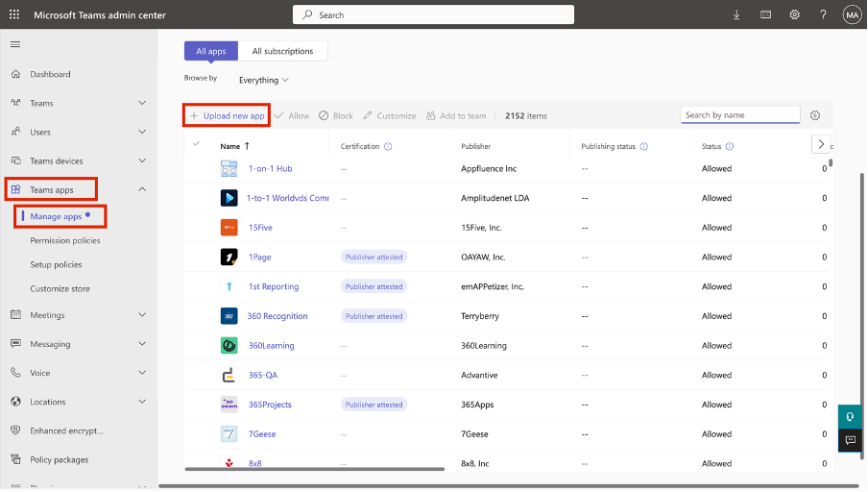Click the Policy packages sidebar icon
This screenshot has width=868, height=492.
(x=15, y=459)
